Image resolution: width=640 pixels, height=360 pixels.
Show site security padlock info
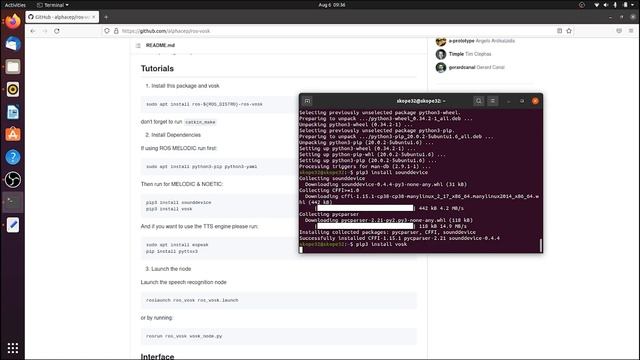[116, 31]
